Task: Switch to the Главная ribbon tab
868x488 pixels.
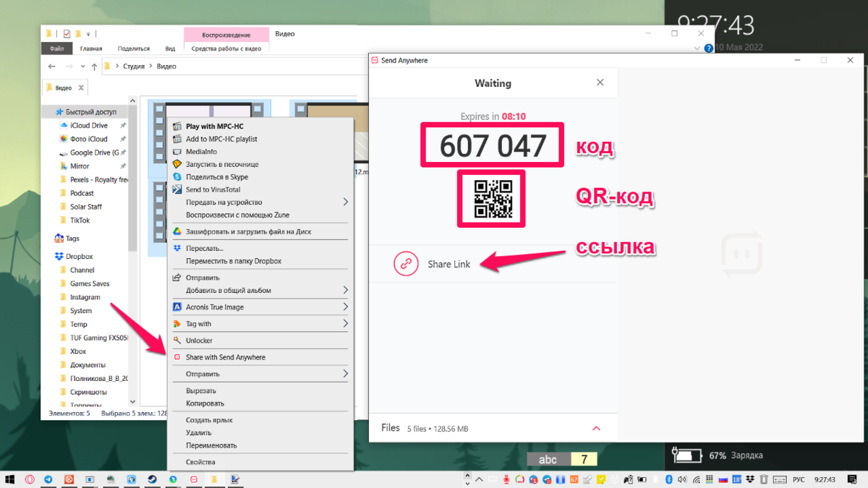Action: [91, 48]
